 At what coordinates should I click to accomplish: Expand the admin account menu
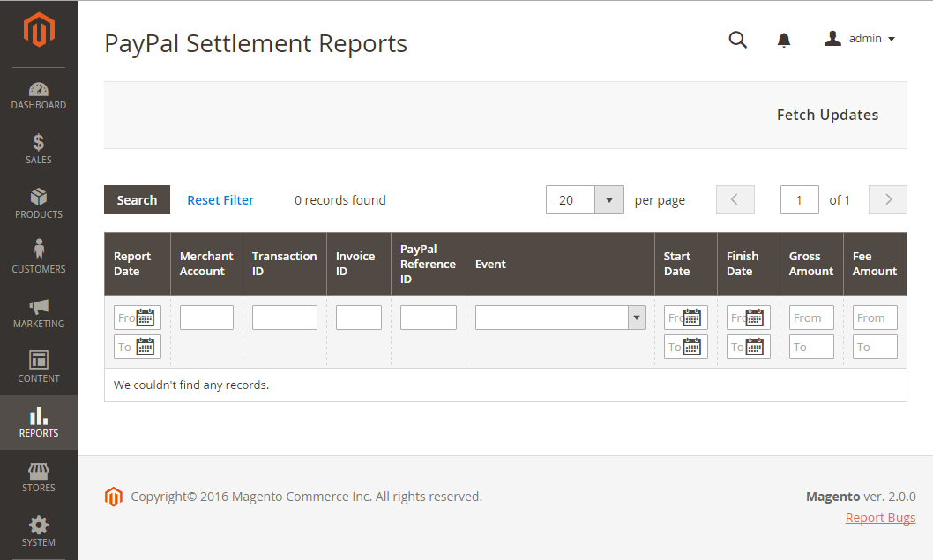click(x=858, y=38)
